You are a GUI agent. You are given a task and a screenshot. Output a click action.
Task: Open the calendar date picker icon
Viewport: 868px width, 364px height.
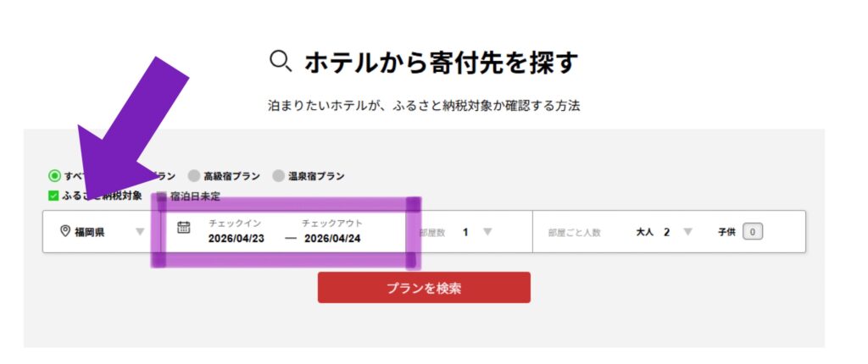[x=183, y=227]
